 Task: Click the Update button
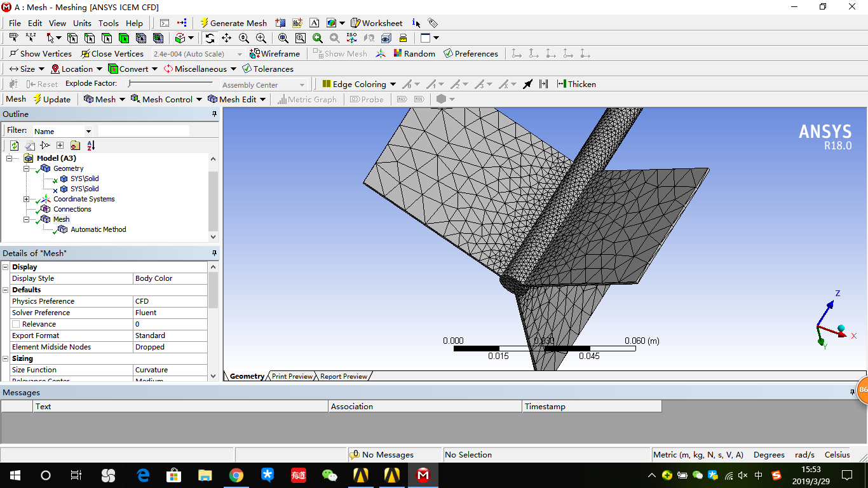pos(51,99)
